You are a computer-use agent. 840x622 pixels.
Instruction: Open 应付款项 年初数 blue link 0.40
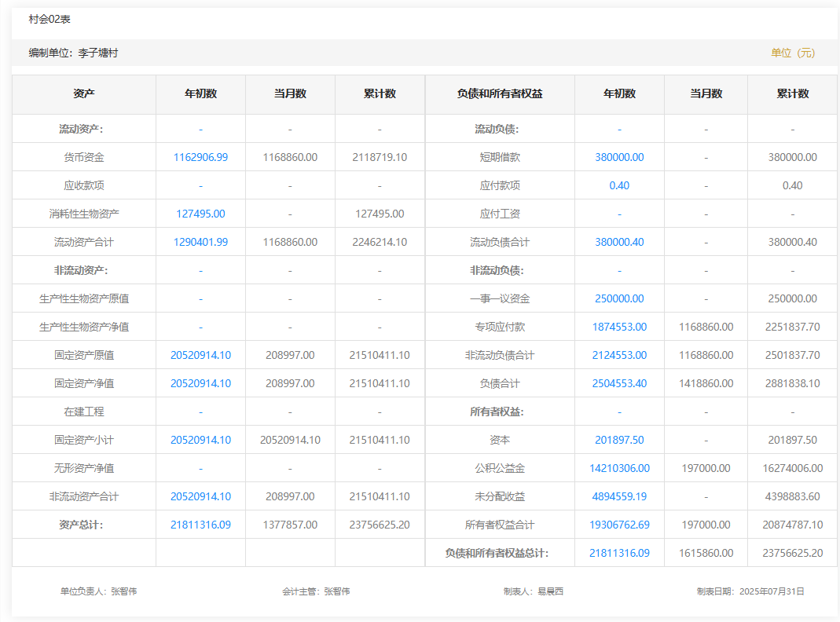(619, 185)
